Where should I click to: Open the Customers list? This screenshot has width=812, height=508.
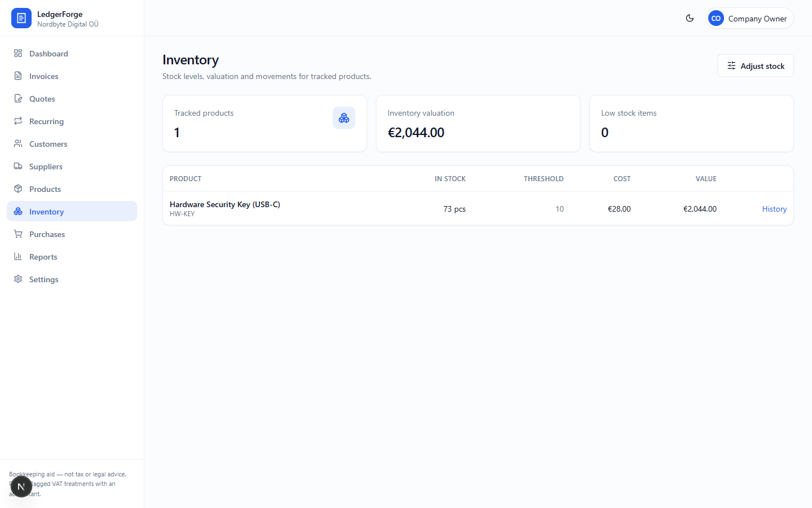pyautogui.click(x=72, y=143)
